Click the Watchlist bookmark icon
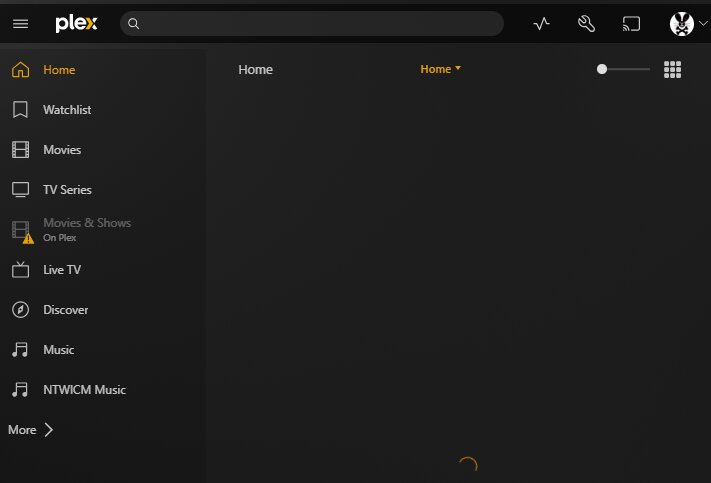The width and height of the screenshot is (711, 483). pyautogui.click(x=20, y=110)
